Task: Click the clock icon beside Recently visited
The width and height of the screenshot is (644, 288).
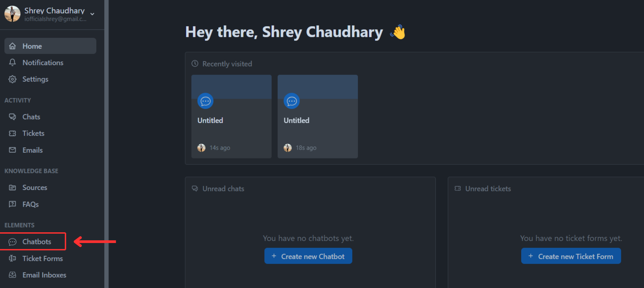Action: [195, 63]
